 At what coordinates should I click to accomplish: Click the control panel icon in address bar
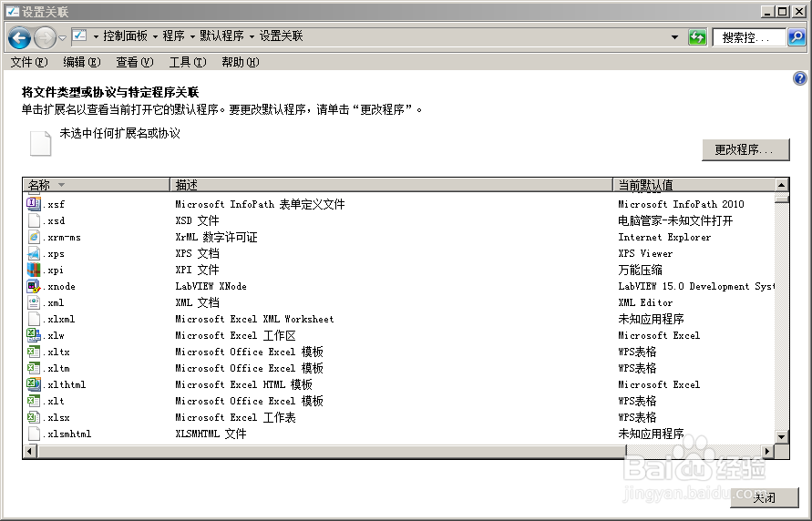tap(79, 36)
